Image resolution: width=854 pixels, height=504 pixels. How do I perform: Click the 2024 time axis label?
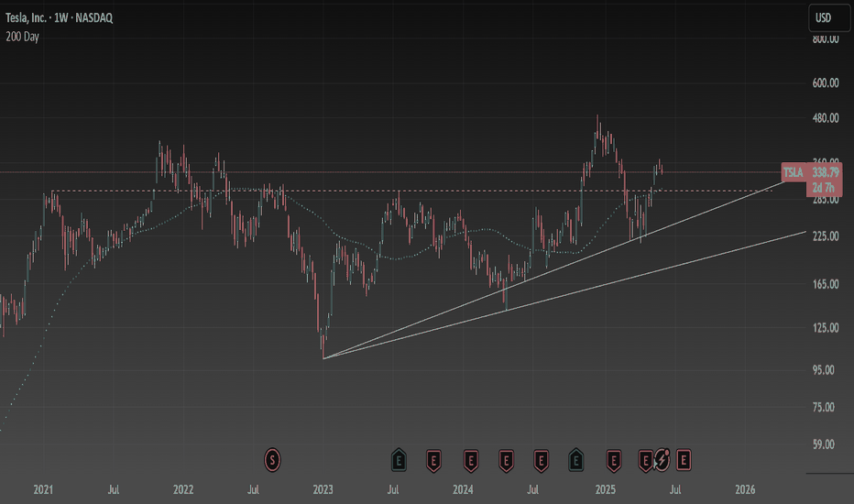463,490
